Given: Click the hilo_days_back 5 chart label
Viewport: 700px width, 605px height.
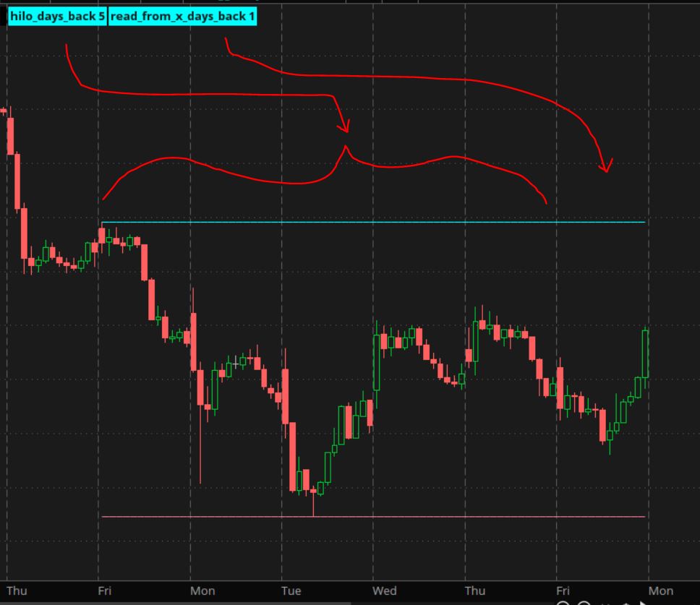Looking at the screenshot, I should pyautogui.click(x=57, y=17).
